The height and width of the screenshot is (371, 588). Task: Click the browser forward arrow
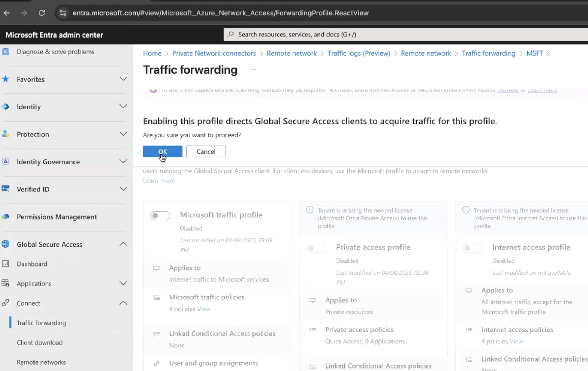click(x=24, y=13)
